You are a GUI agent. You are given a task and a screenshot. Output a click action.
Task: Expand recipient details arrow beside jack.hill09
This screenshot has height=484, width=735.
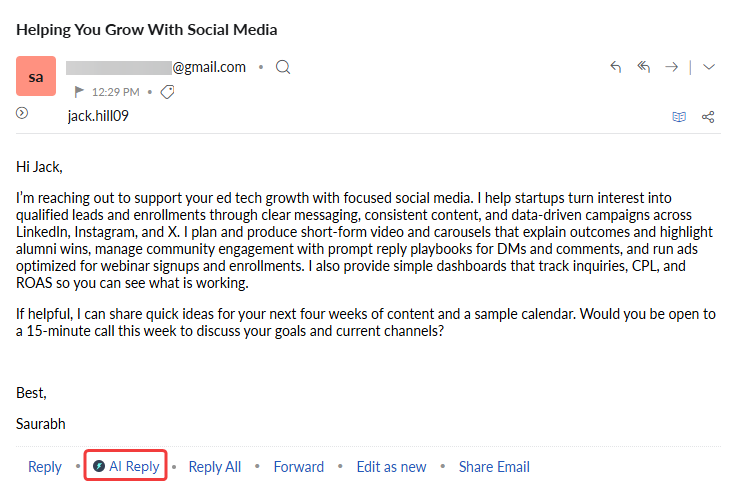22,114
